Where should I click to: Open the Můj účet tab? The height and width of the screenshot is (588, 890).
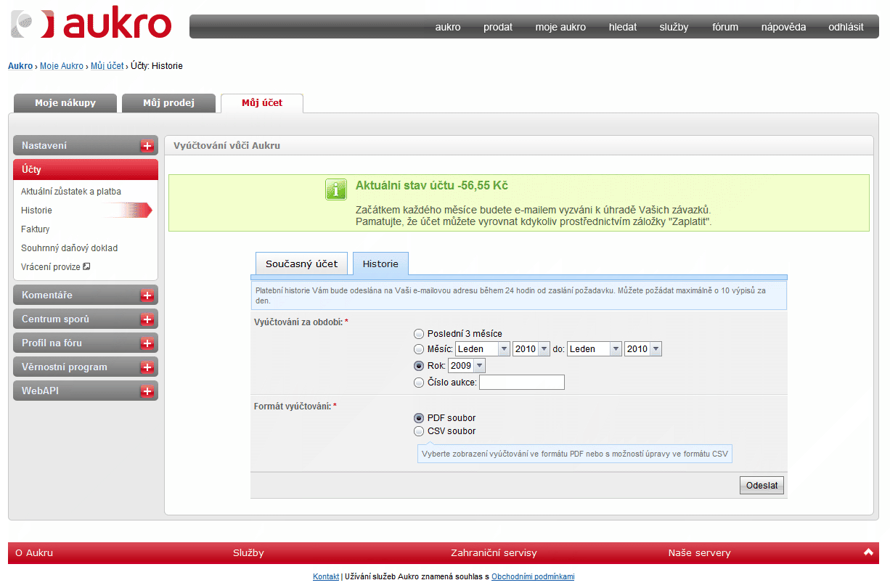262,103
